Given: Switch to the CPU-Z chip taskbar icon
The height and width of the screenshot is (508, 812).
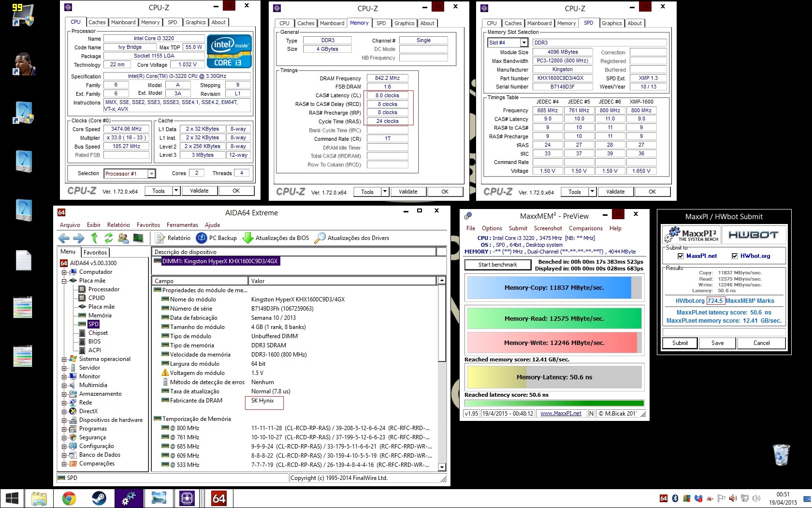Looking at the screenshot, I should coord(187,498).
